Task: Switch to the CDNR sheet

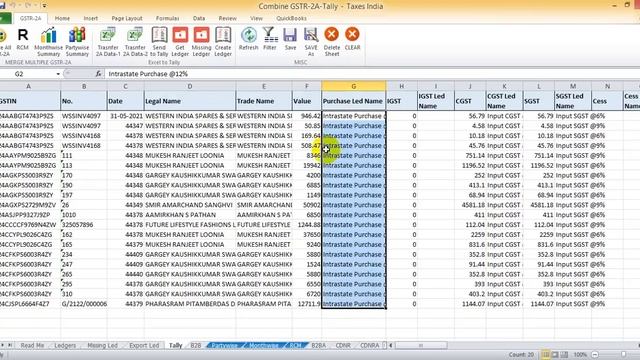Action: click(343, 345)
